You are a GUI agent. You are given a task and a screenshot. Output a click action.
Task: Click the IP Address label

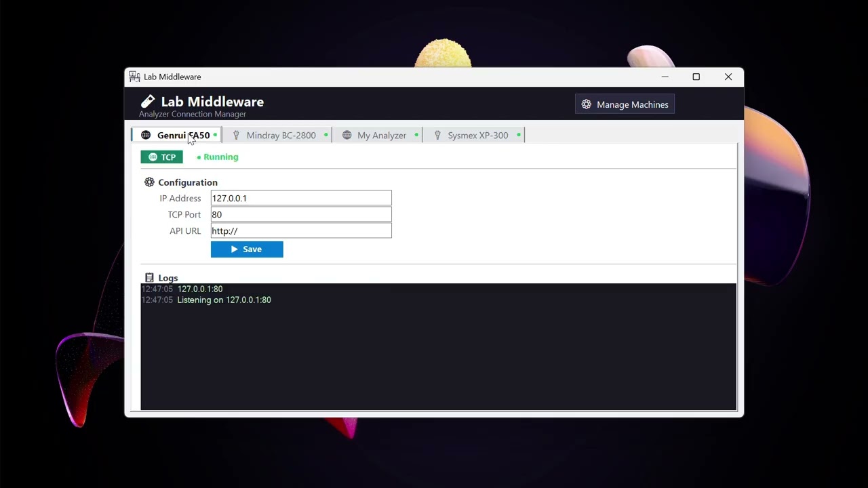pyautogui.click(x=180, y=198)
